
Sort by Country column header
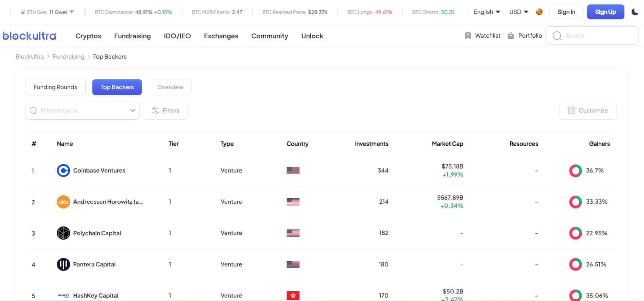297,144
